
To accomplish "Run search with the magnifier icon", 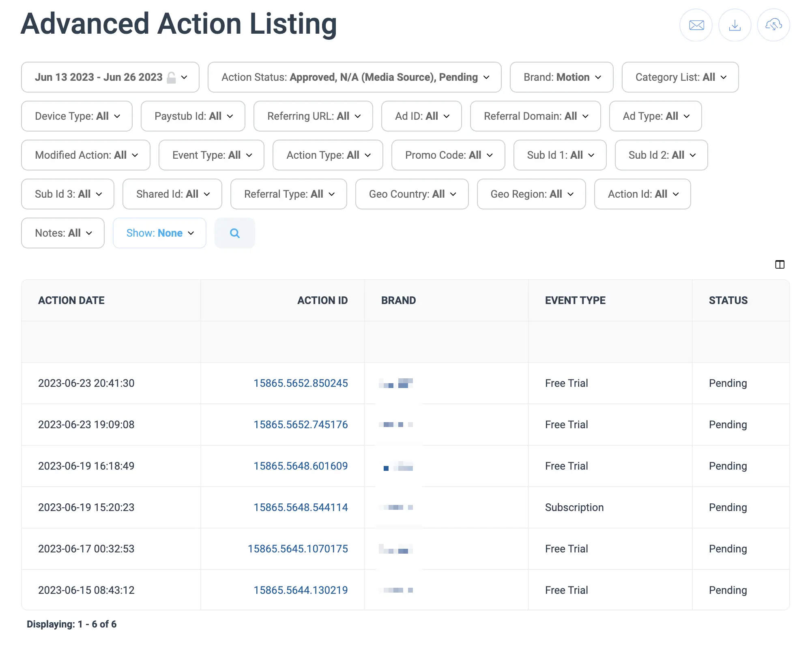I will pos(234,233).
